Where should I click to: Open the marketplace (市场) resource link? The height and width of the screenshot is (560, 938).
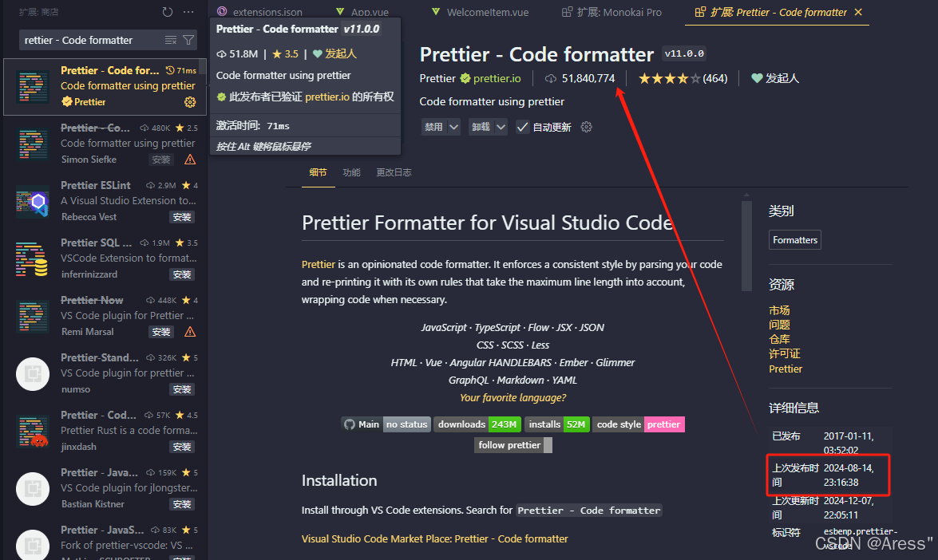click(779, 310)
